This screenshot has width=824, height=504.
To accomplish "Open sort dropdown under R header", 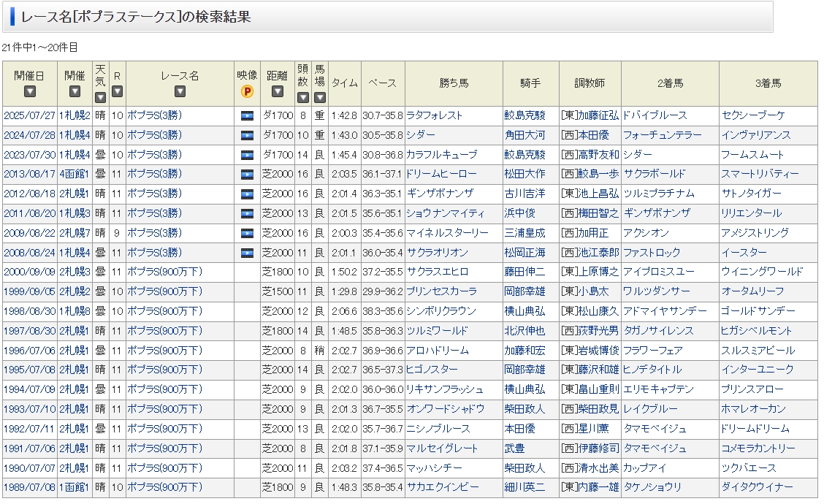I will [x=117, y=91].
